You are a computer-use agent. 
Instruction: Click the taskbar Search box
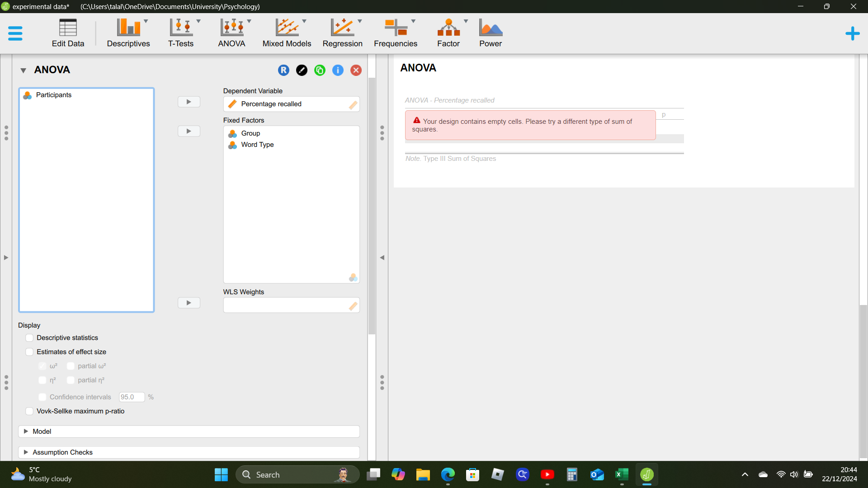297,474
